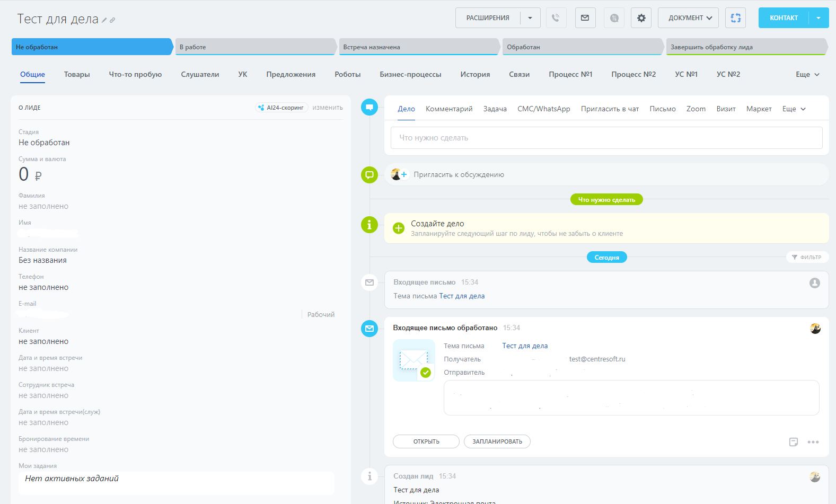This screenshot has height=504, width=836.
Task: Copy lead link via chain icon
Action: click(112, 20)
